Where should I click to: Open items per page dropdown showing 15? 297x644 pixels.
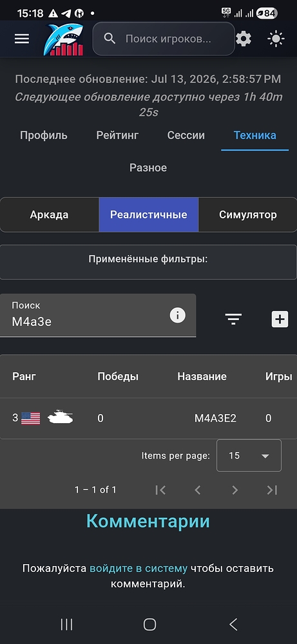click(249, 455)
